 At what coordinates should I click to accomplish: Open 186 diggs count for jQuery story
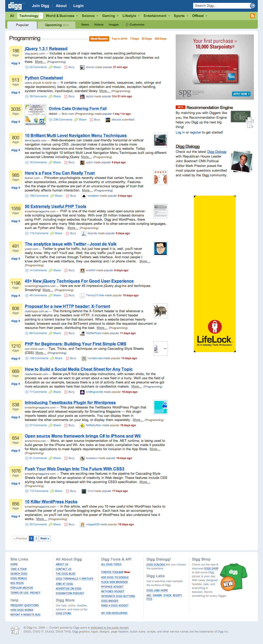[16, 52]
